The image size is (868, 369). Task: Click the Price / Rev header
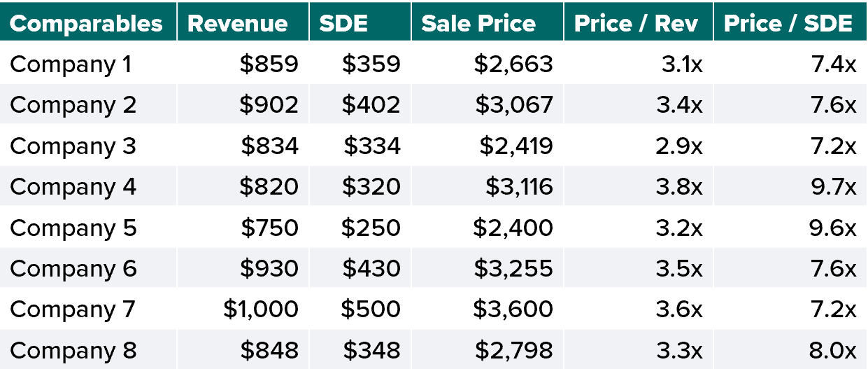pyautogui.click(x=636, y=23)
